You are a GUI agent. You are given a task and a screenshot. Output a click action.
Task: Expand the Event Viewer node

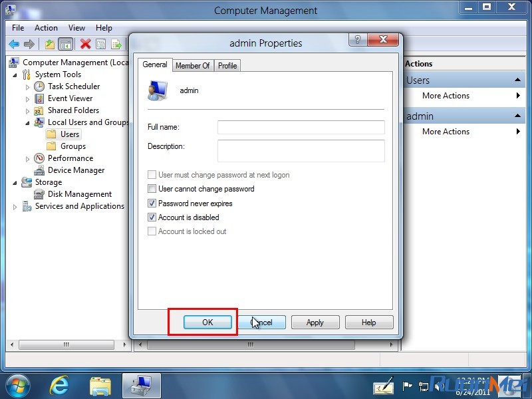click(x=27, y=99)
